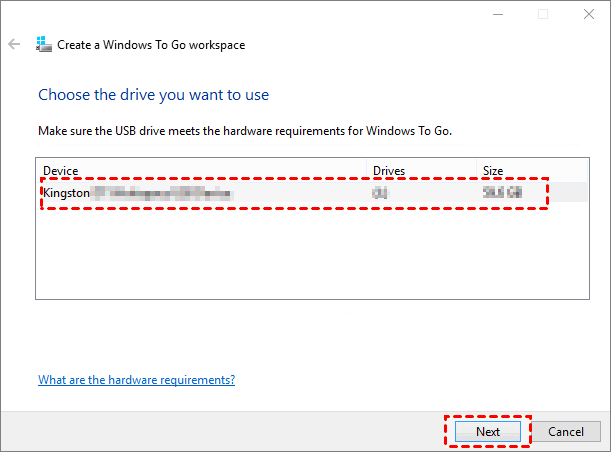Close the Windows To Go wizard window
The height and width of the screenshot is (452, 611).
coord(588,14)
